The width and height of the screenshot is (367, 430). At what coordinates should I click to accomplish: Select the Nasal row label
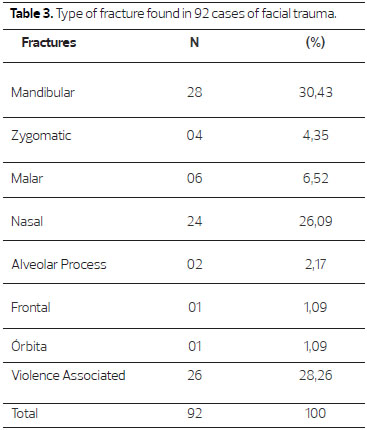click(x=27, y=221)
